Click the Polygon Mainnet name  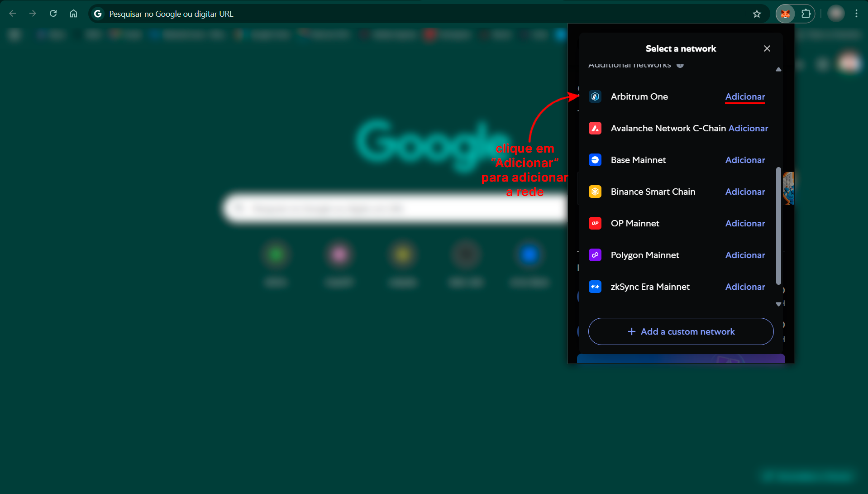point(645,255)
